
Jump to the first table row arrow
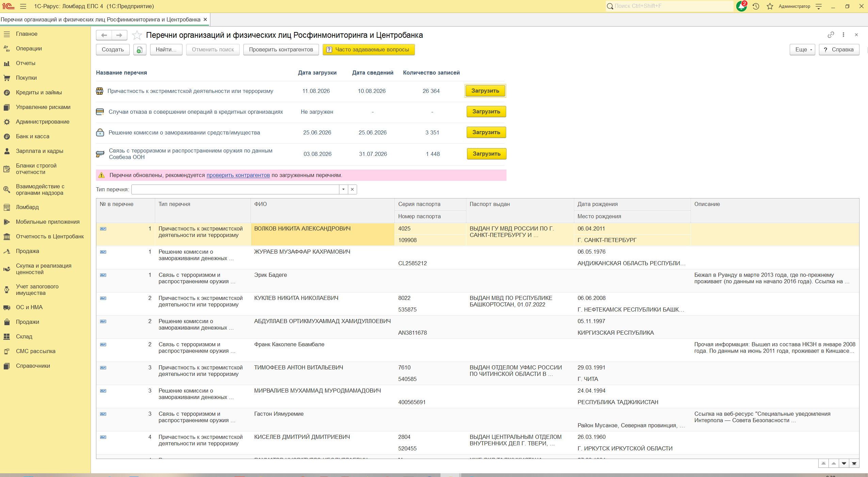tap(823, 463)
